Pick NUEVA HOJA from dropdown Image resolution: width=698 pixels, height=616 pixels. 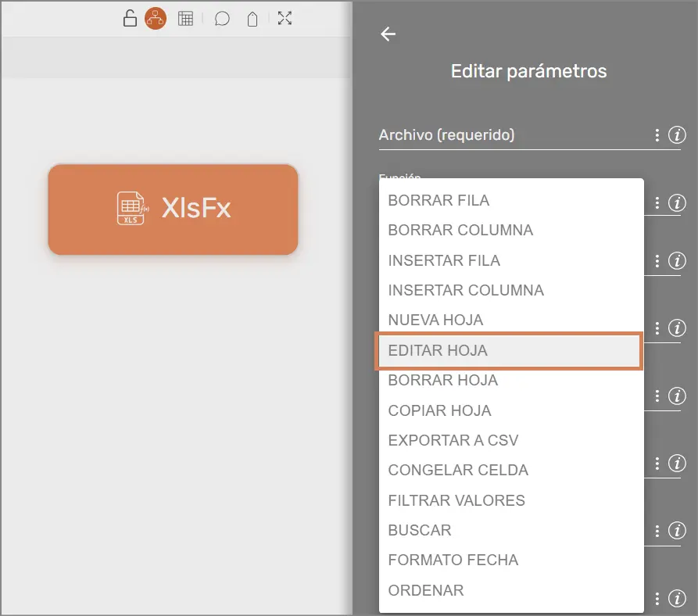511,320
